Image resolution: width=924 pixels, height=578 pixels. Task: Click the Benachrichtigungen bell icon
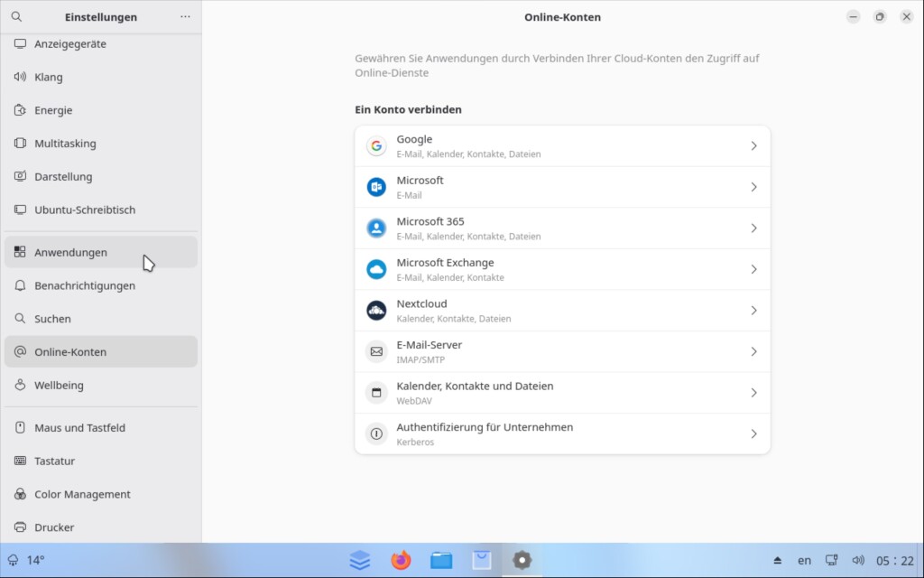[x=20, y=285]
